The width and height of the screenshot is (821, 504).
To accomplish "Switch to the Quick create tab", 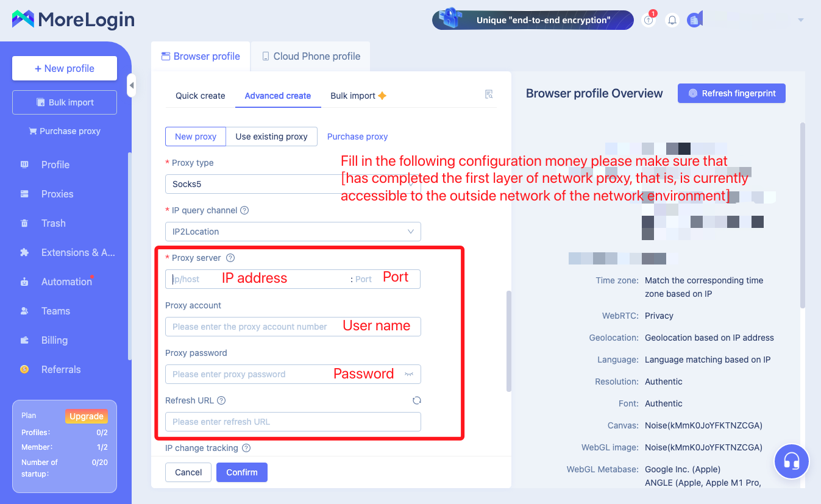I will pos(201,96).
